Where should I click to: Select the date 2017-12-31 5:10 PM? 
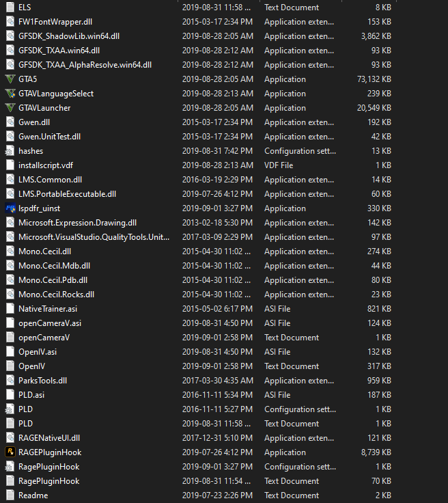point(217,438)
